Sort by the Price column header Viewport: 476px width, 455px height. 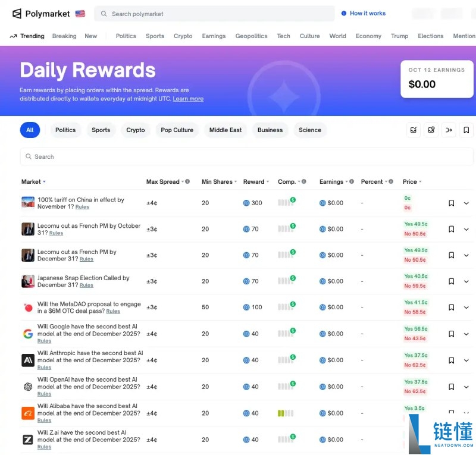412,181
